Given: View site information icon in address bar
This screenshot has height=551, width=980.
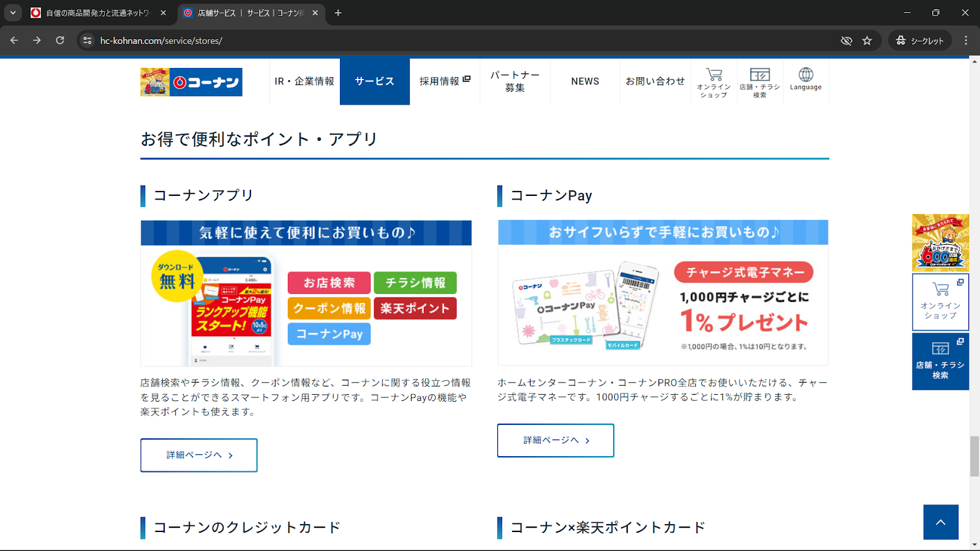Looking at the screenshot, I should [88, 40].
